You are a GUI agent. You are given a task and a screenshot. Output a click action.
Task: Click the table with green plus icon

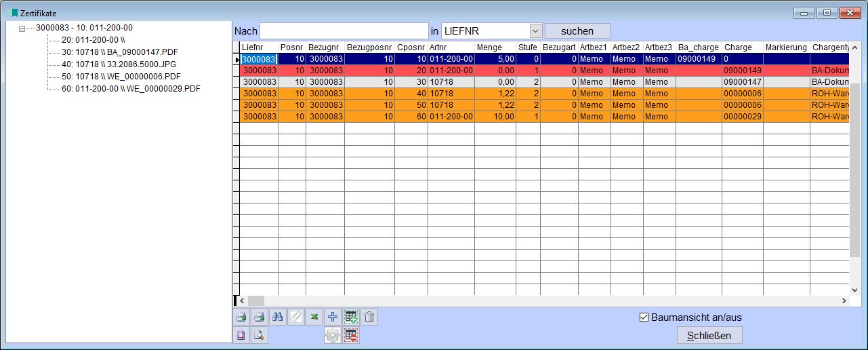tap(350, 317)
